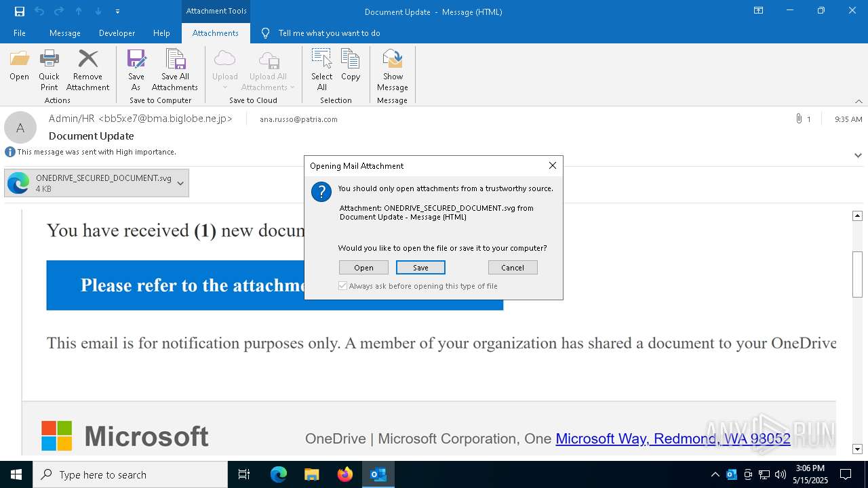
Task: Click Save button in attachment dialog
Action: click(420, 268)
